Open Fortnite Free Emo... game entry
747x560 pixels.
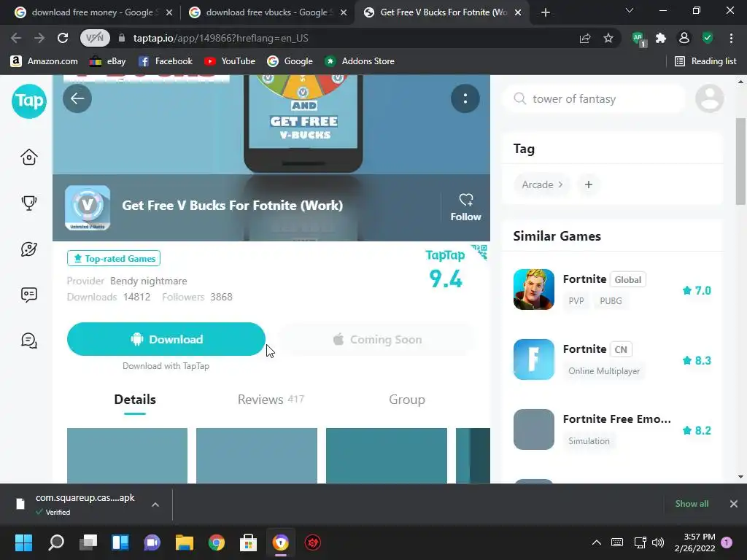(x=612, y=429)
